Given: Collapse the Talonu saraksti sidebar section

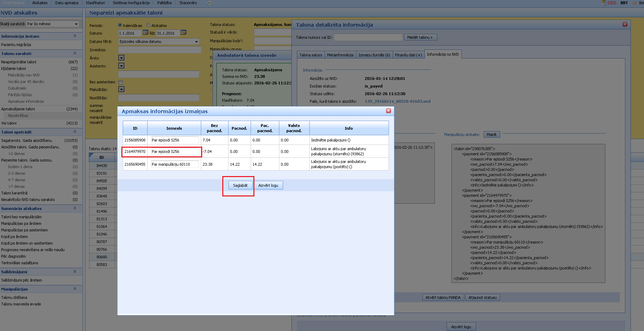Looking at the screenshot, I should (75, 53).
